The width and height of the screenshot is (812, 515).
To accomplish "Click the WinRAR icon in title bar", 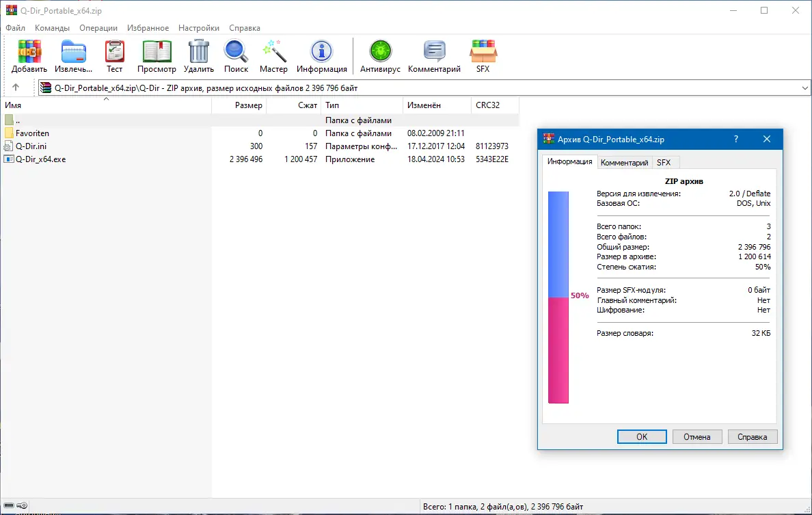I will click(x=11, y=10).
